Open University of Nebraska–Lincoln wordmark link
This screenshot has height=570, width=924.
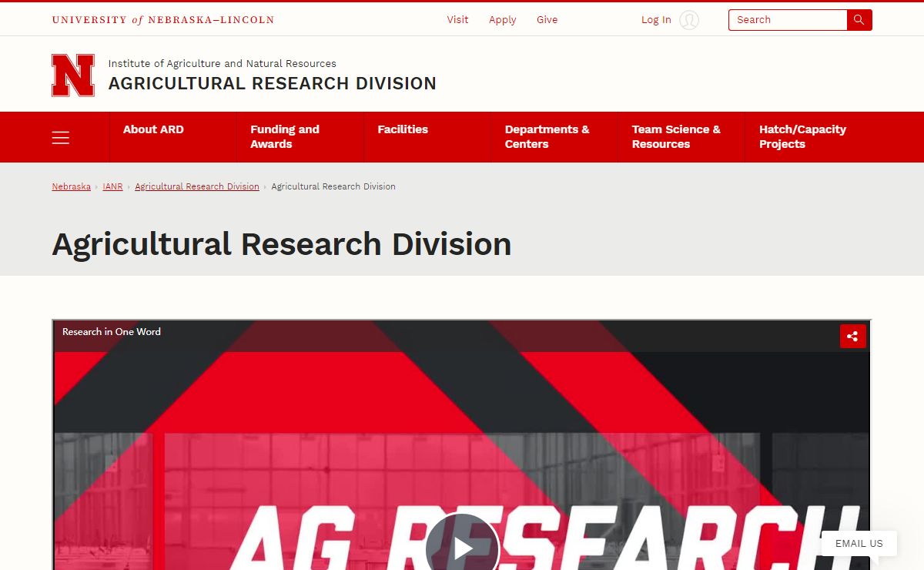pyautogui.click(x=162, y=20)
